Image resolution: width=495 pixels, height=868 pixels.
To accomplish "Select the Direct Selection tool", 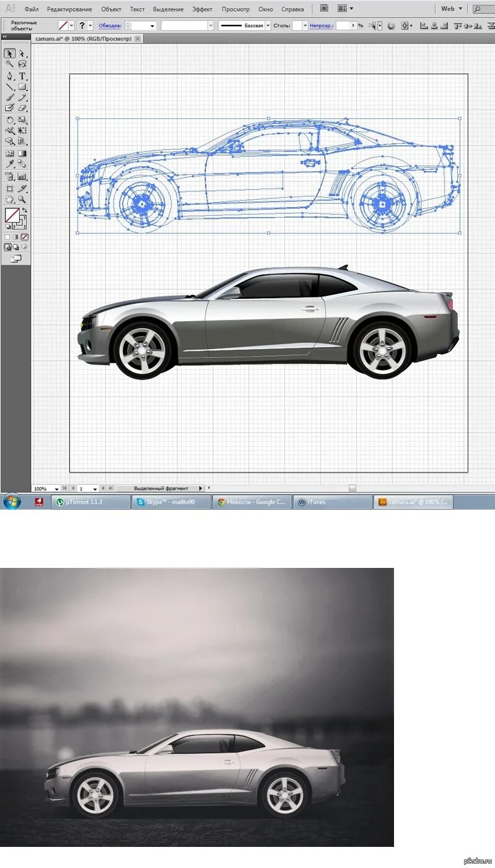I will (22, 53).
